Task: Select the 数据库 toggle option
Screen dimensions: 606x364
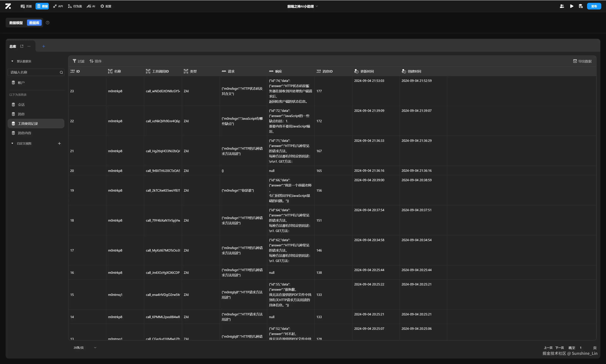Action: (34, 23)
